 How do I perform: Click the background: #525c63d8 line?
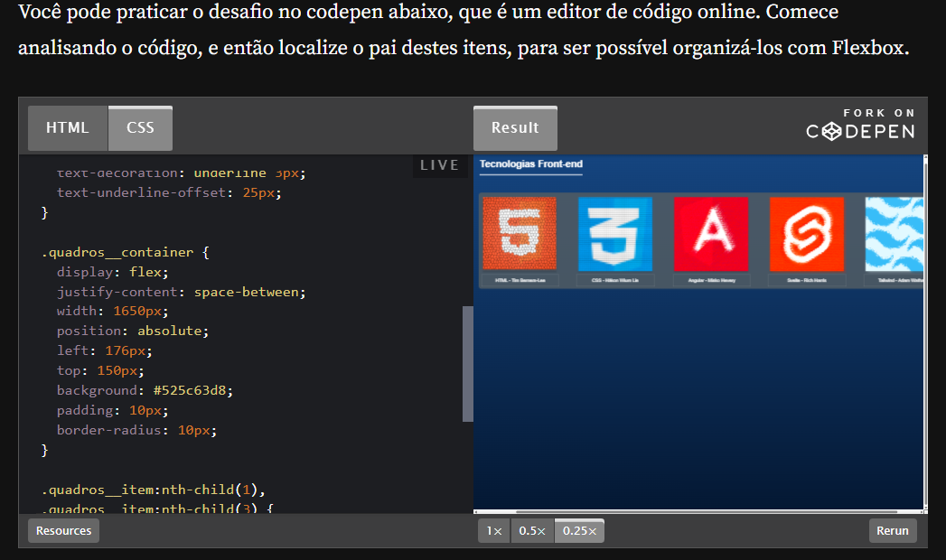point(145,390)
